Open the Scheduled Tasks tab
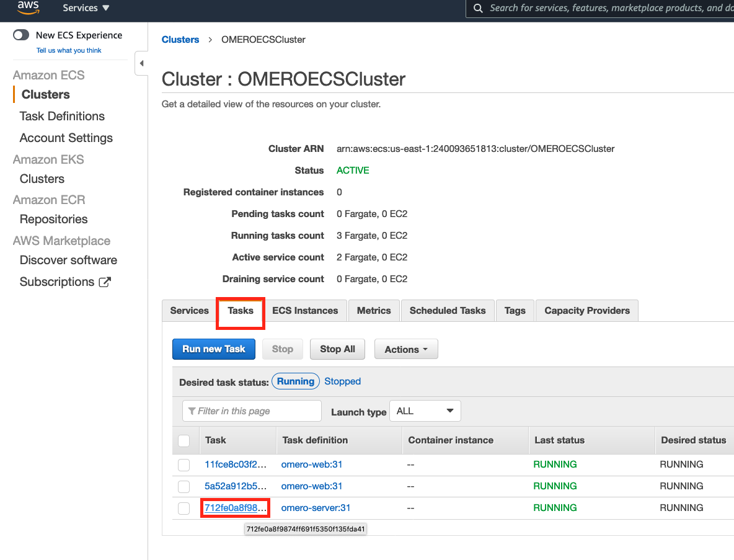Viewport: 734px width, 560px height. pyautogui.click(x=448, y=311)
